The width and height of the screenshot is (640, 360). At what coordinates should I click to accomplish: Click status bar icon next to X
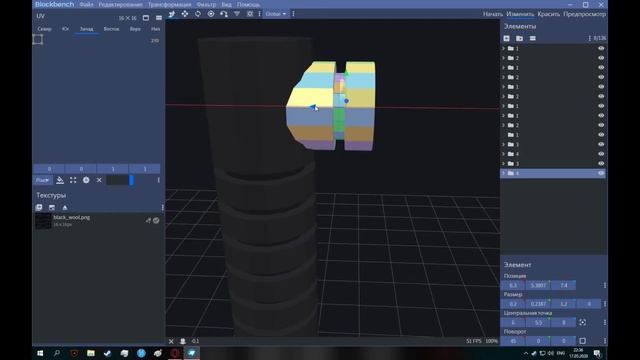point(183,341)
